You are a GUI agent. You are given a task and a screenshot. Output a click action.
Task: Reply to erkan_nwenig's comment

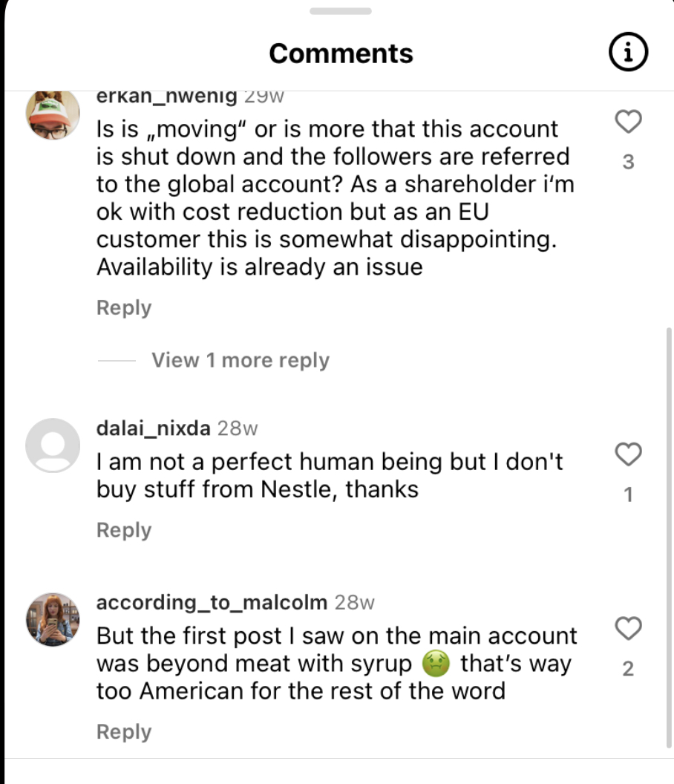[x=124, y=307]
